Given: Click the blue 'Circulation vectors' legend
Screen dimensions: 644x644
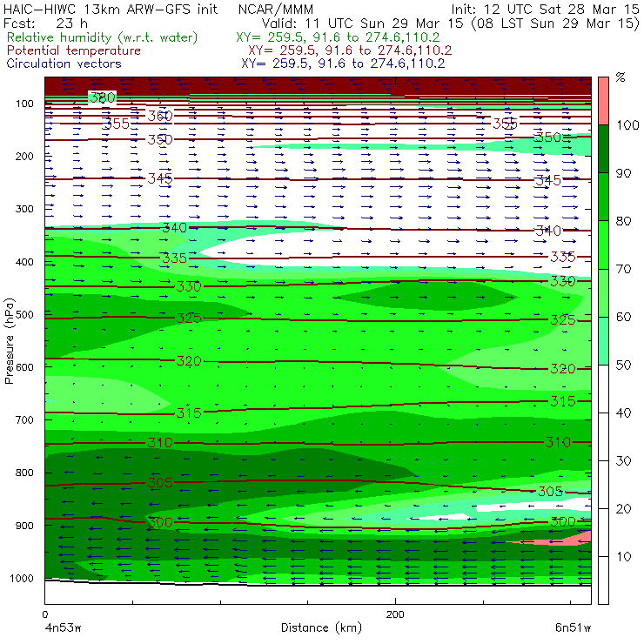Looking at the screenshot, I should [64, 64].
